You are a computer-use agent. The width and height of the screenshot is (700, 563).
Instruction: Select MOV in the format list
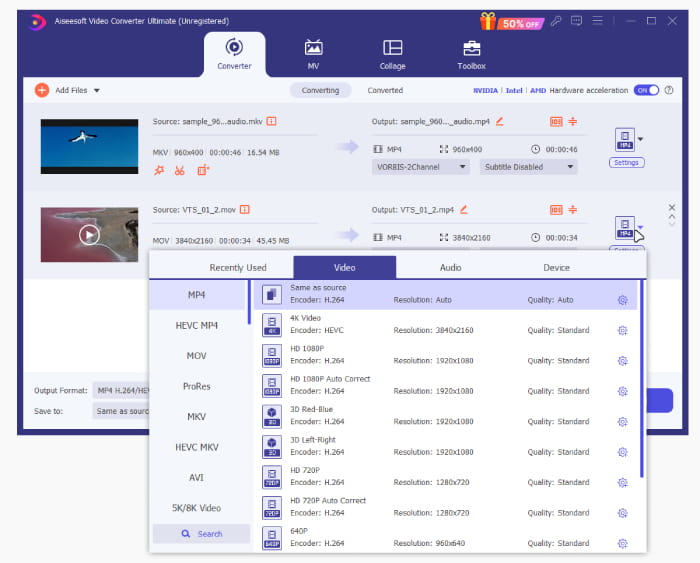pyautogui.click(x=196, y=356)
